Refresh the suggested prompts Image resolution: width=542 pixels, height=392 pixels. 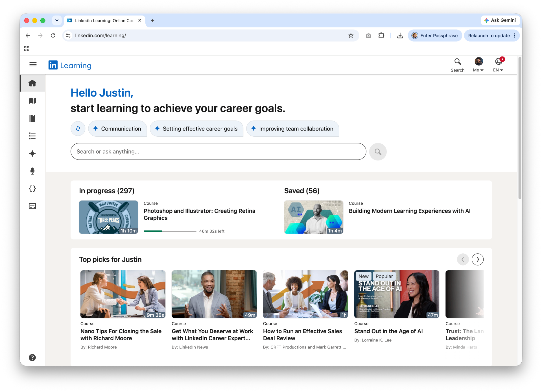[x=78, y=129]
